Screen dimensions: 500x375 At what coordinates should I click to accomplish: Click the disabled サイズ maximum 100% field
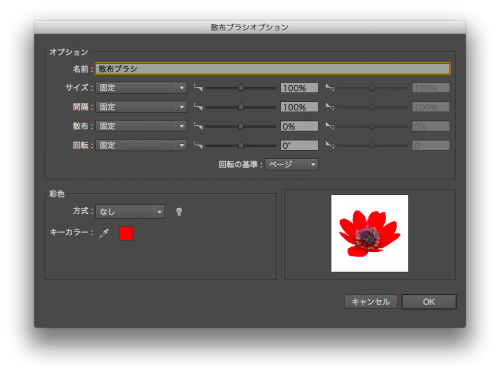click(x=431, y=88)
